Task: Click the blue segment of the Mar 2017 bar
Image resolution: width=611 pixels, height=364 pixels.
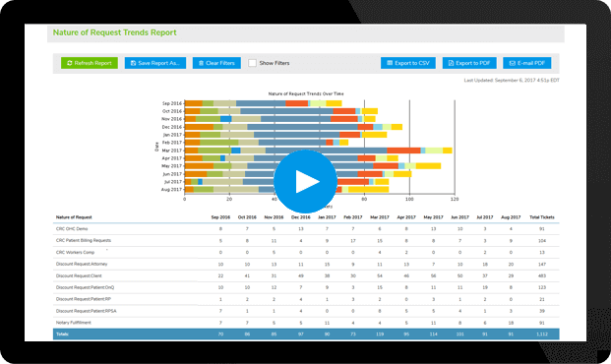Action: click(326, 151)
